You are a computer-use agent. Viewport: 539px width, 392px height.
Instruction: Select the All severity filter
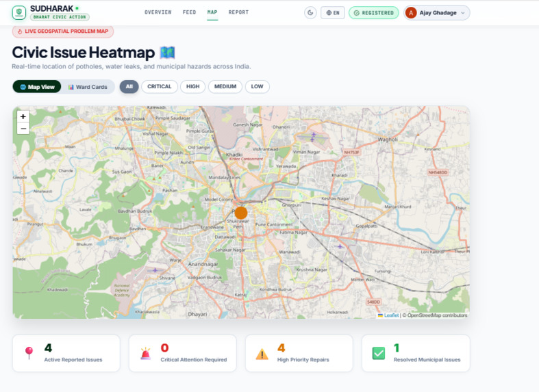point(129,86)
